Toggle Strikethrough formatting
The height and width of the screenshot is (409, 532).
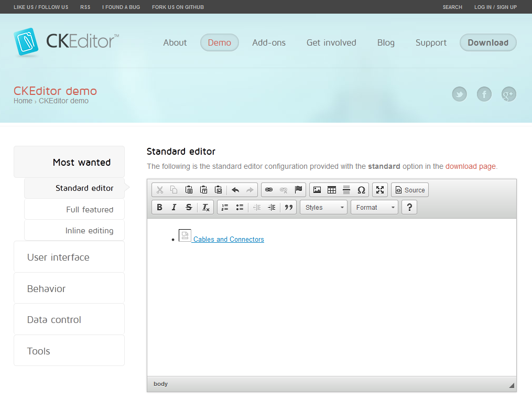tap(189, 208)
